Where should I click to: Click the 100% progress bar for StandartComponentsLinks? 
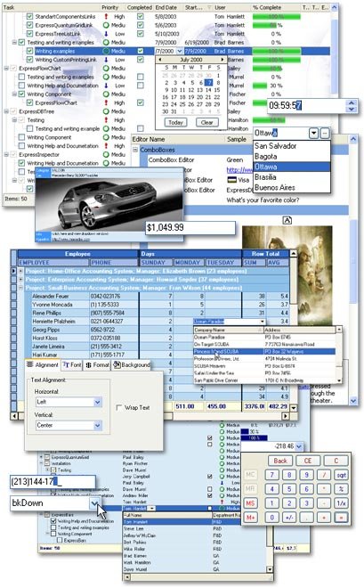point(277,16)
